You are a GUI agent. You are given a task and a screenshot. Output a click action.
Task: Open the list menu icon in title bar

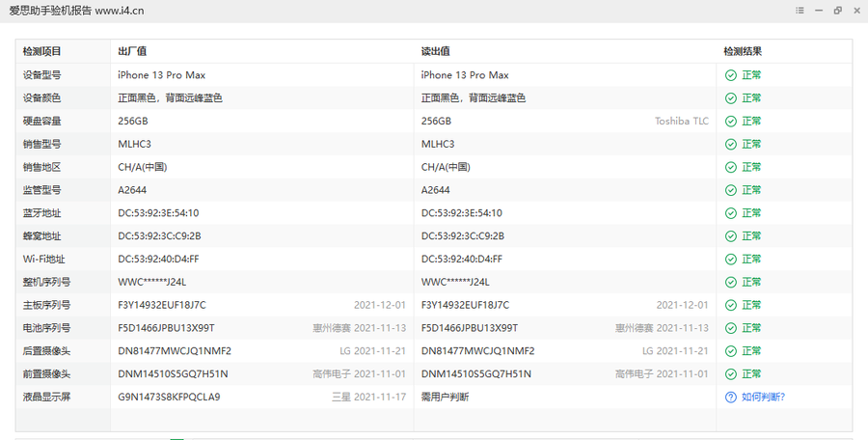(800, 11)
